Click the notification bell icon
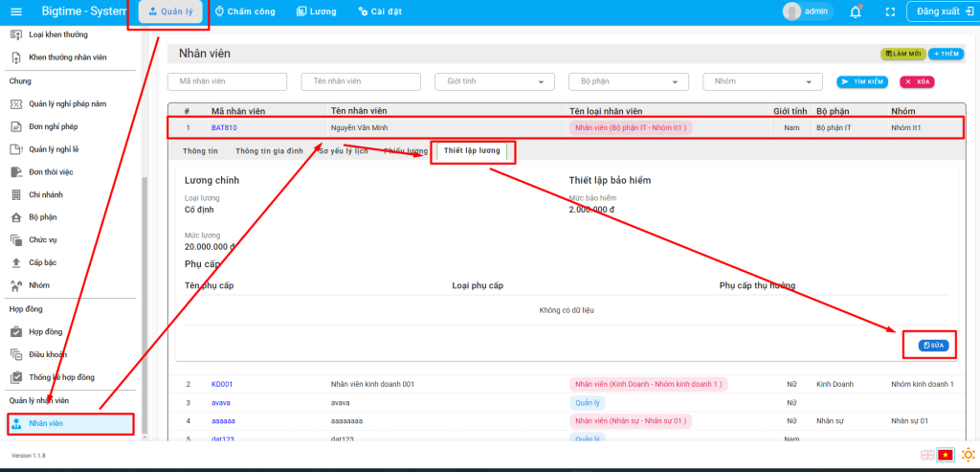This screenshot has height=472, width=980. click(855, 11)
